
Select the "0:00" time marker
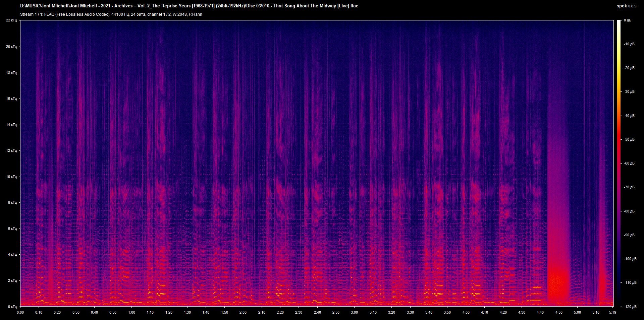(x=20, y=312)
